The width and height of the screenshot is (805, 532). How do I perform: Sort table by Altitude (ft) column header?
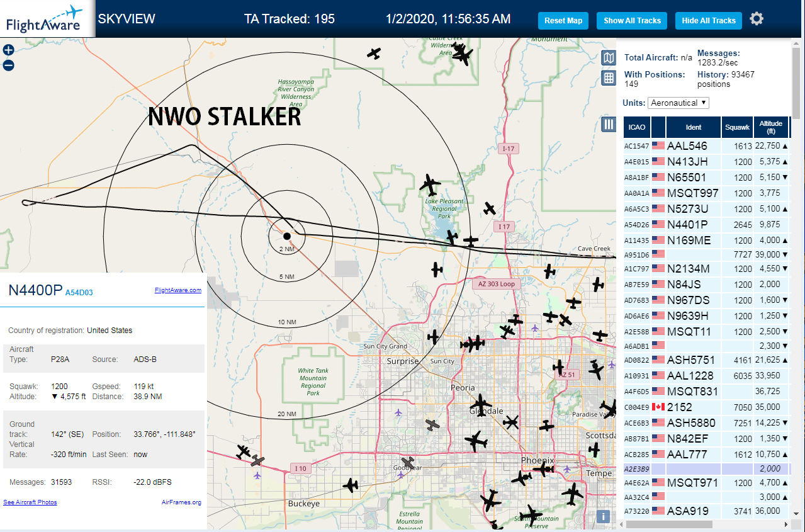coord(771,127)
